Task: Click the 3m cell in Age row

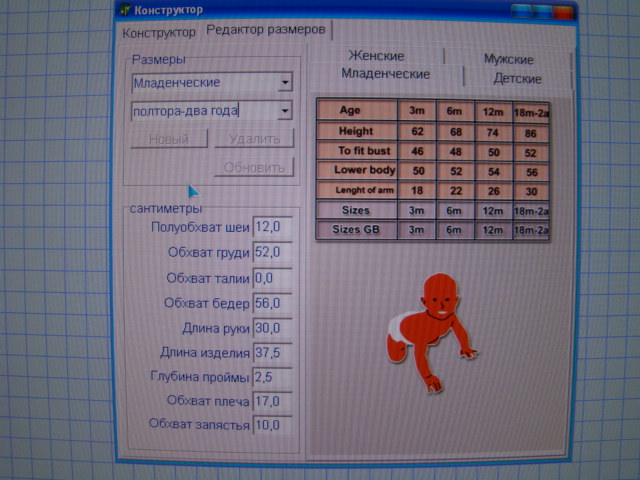Action: coord(417,111)
